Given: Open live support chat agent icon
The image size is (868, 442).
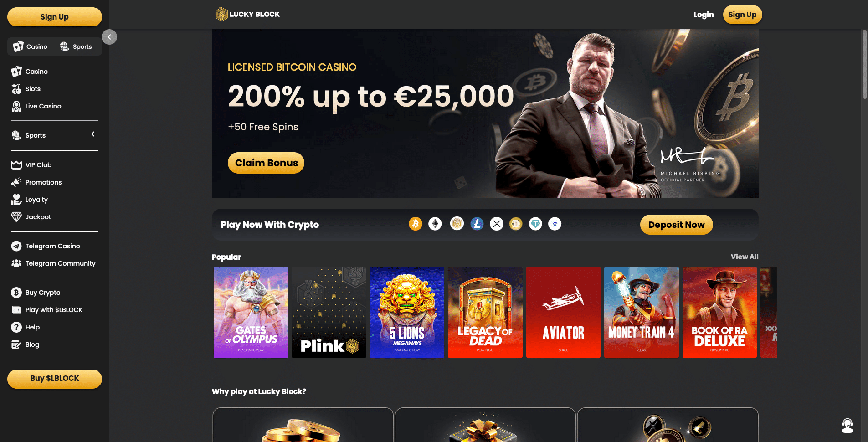Looking at the screenshot, I should 847,425.
